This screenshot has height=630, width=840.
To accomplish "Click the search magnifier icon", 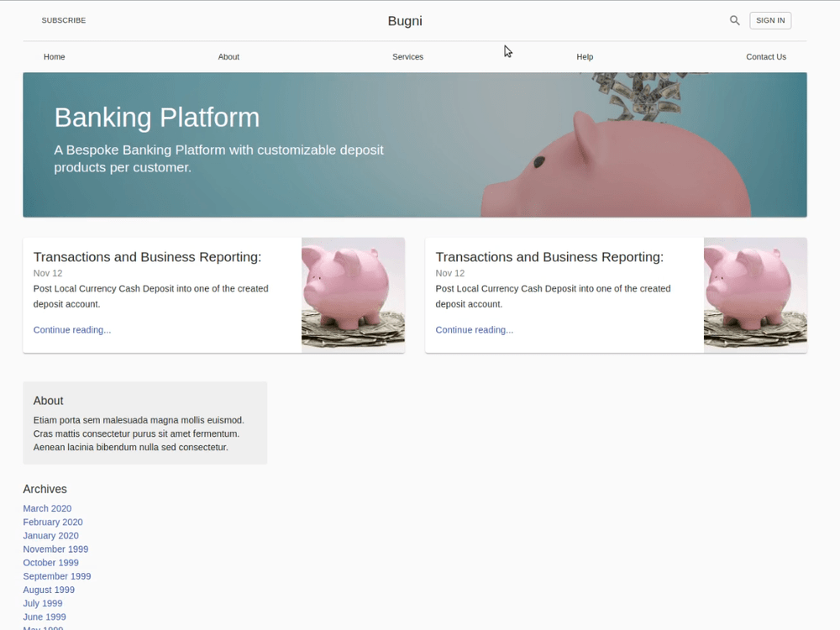I will (734, 20).
